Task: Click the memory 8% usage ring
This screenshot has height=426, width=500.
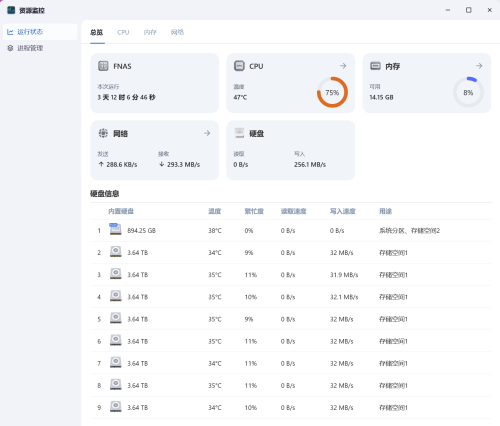Action: (x=468, y=92)
